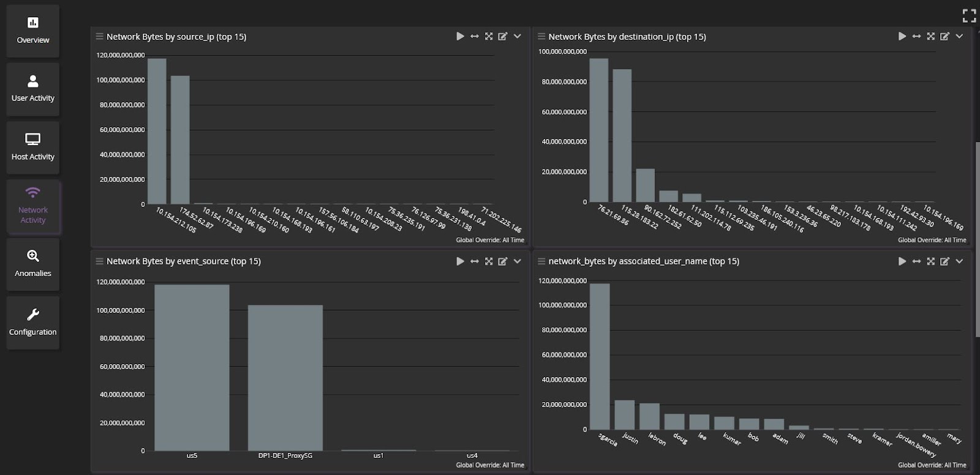The width and height of the screenshot is (980, 475).
Task: Open the Configuration settings page
Action: 33,323
